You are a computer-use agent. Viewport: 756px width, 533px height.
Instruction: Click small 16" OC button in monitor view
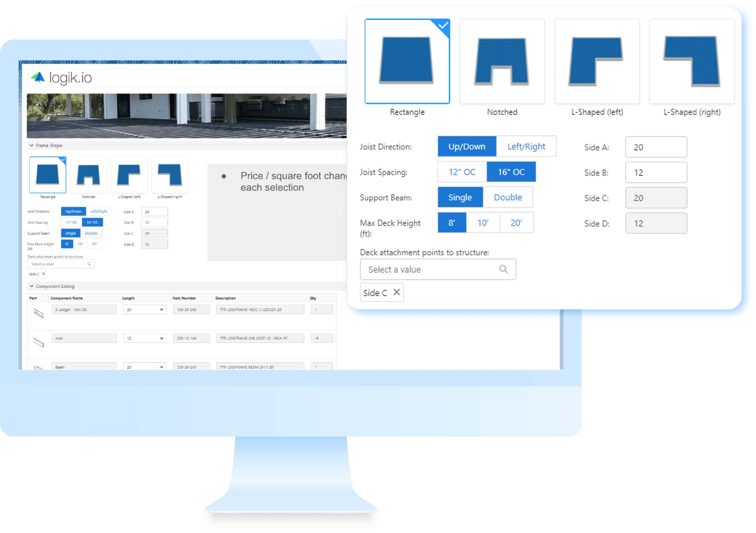tap(92, 222)
